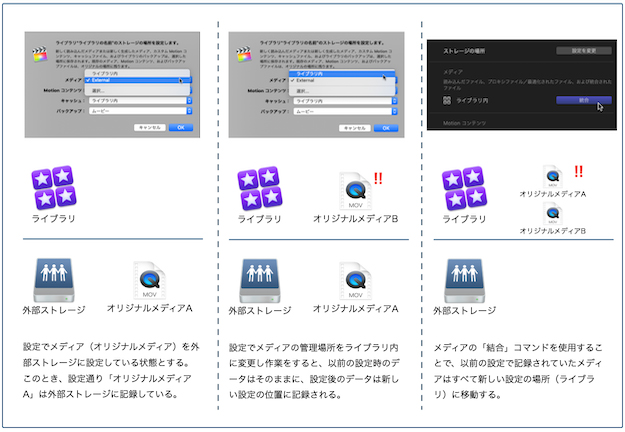This screenshot has height=432, width=625.
Task: Select Original Media A beside the left external storage
Action: click(x=149, y=281)
